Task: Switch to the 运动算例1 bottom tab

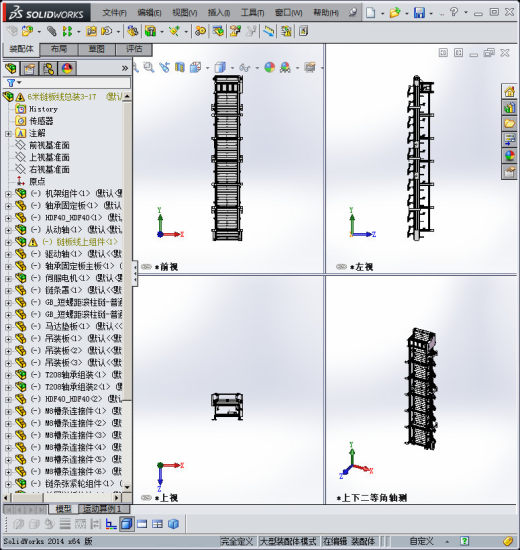Action: point(104,509)
